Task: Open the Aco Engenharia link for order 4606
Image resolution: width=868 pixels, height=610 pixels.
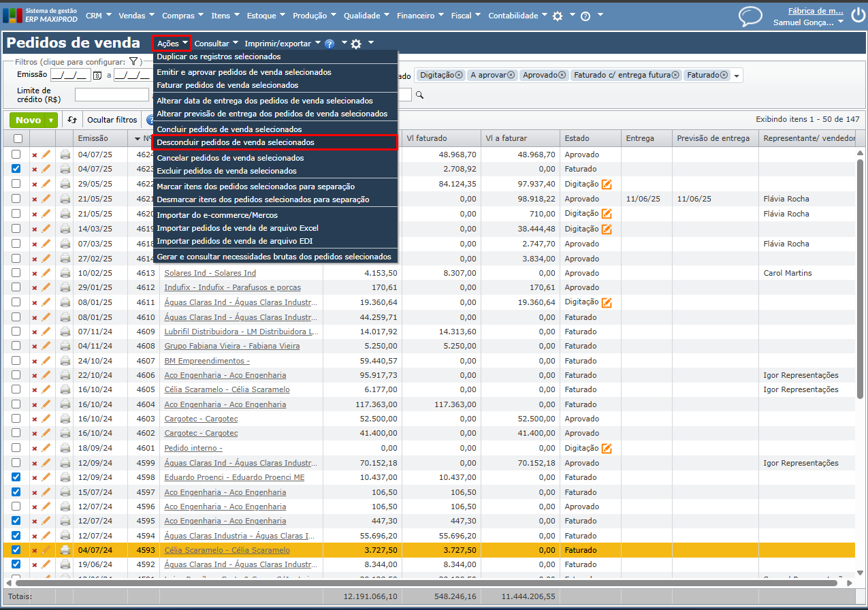Action: pos(225,375)
